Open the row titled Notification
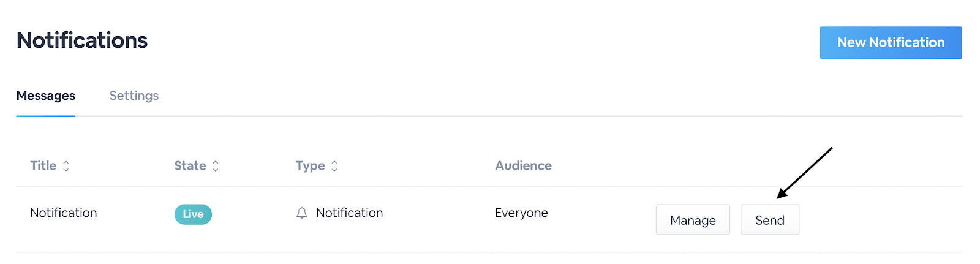This screenshot has width=980, height=264. pyautogui.click(x=64, y=213)
